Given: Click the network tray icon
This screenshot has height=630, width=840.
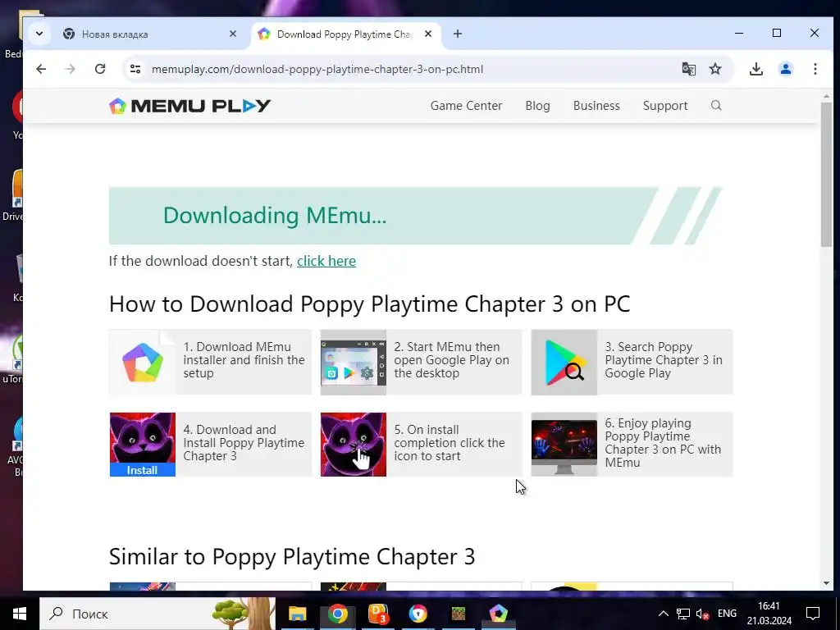Looking at the screenshot, I should [x=683, y=614].
